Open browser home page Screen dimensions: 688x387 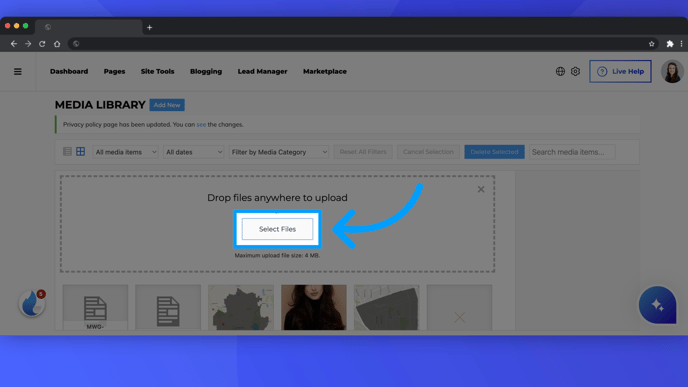57,44
